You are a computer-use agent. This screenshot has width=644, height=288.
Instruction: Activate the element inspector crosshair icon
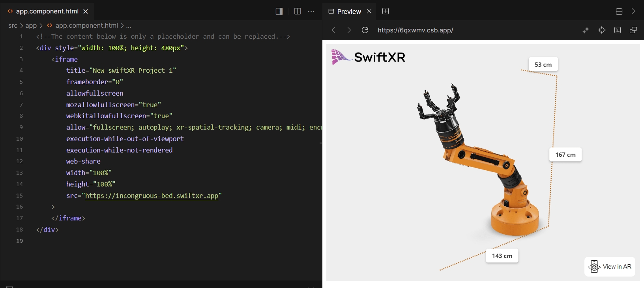(602, 30)
